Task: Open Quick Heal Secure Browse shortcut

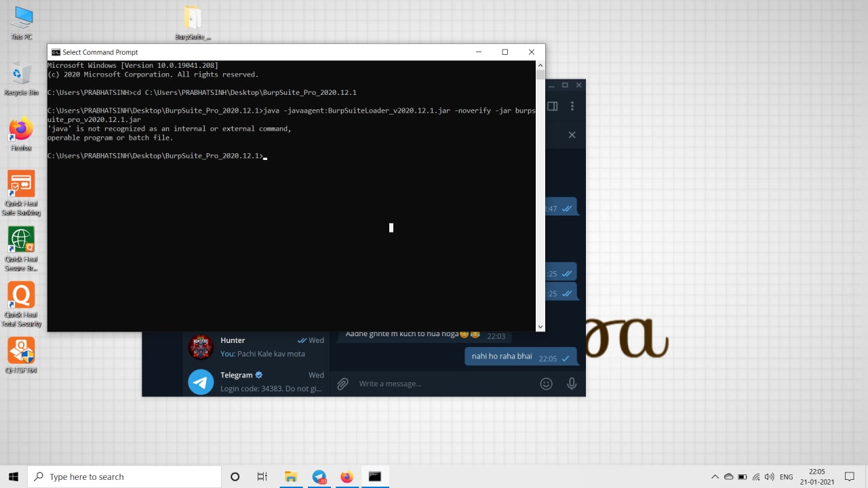Action: 22,249
